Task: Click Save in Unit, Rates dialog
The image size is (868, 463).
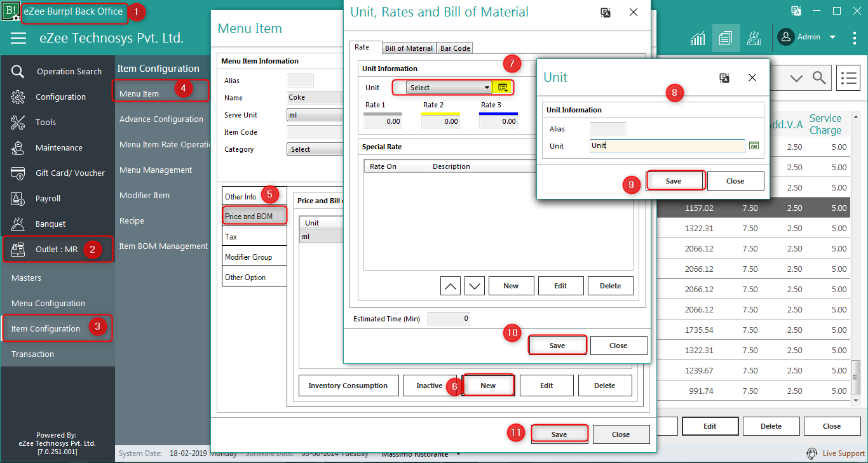Action: 557,346
